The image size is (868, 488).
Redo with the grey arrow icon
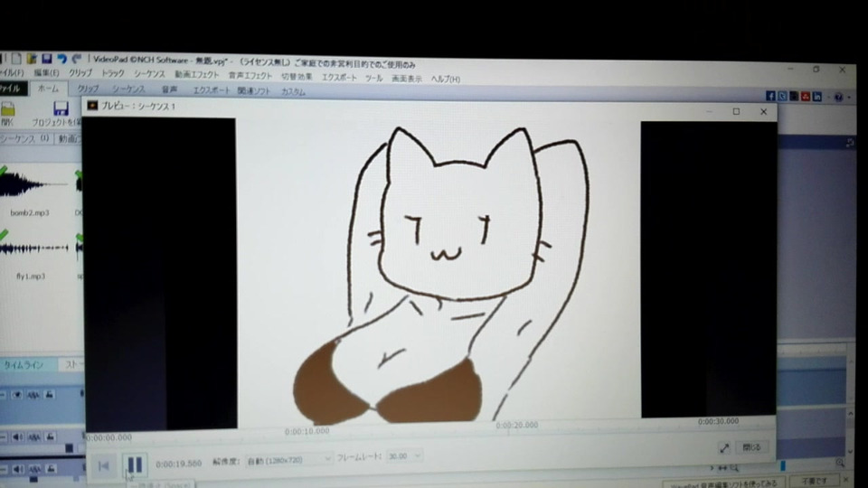[x=76, y=58]
